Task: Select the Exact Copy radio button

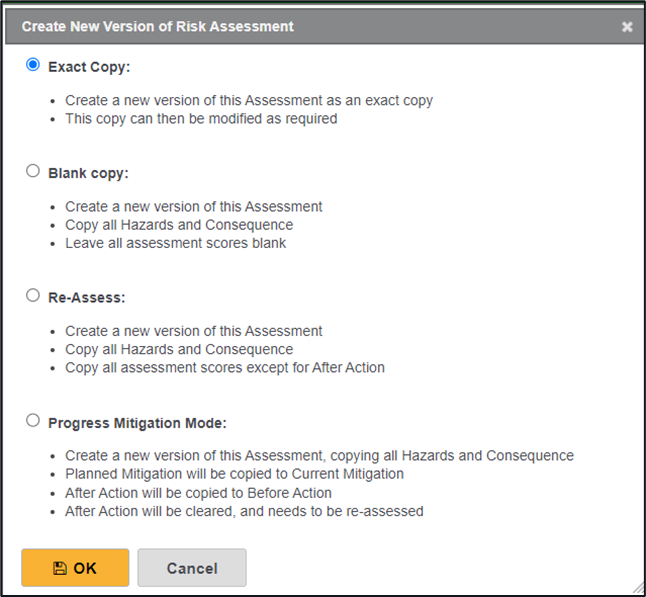Action: click(33, 65)
